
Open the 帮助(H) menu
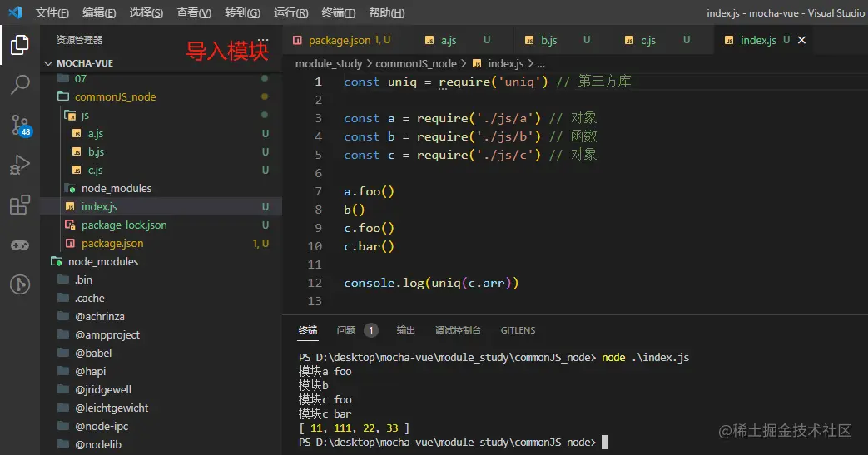click(x=386, y=12)
